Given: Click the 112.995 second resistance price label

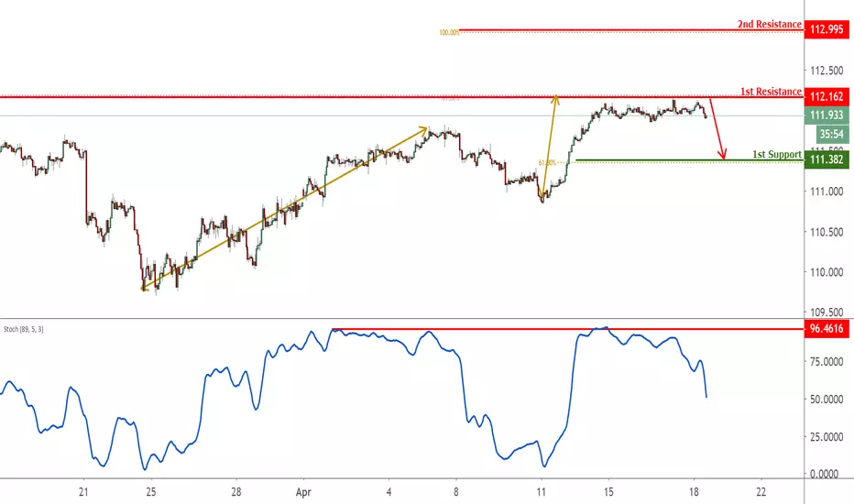Looking at the screenshot, I should (x=827, y=29).
